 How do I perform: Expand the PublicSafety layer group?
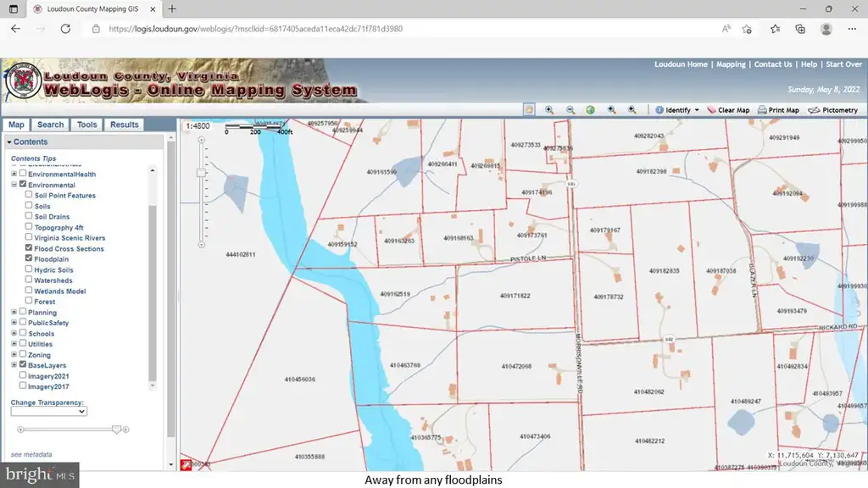coord(14,323)
